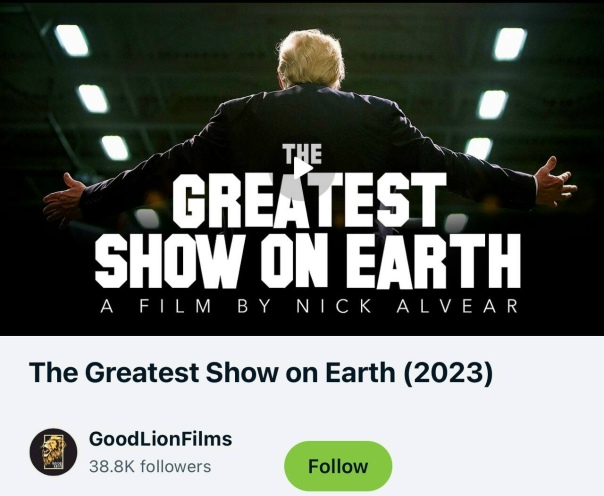Click the blonde hair in the thumbnail
Viewport: 604px width, 496px height.
(310, 58)
